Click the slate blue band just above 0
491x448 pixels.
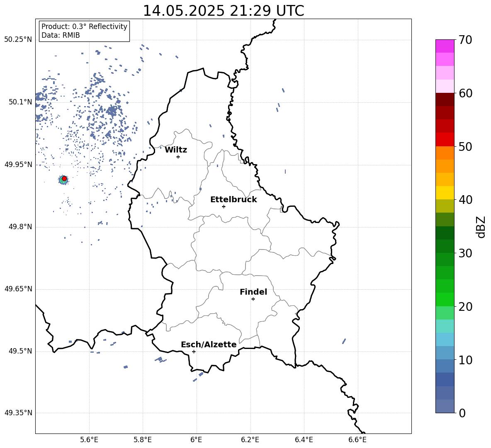coord(445,406)
